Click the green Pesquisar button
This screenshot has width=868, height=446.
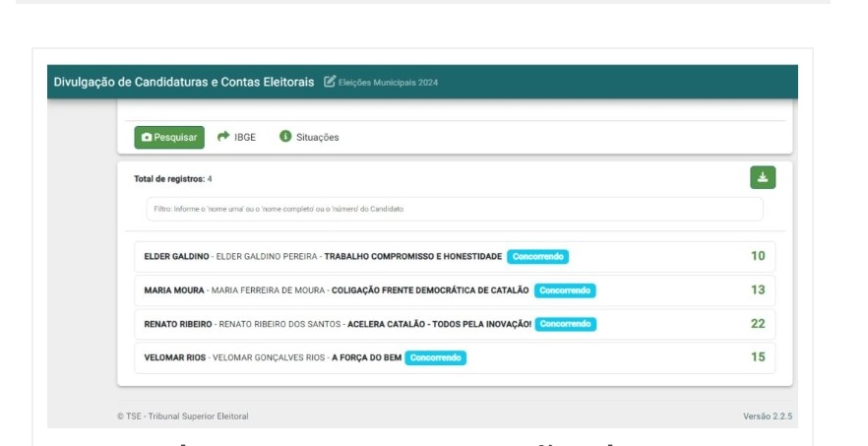click(169, 137)
